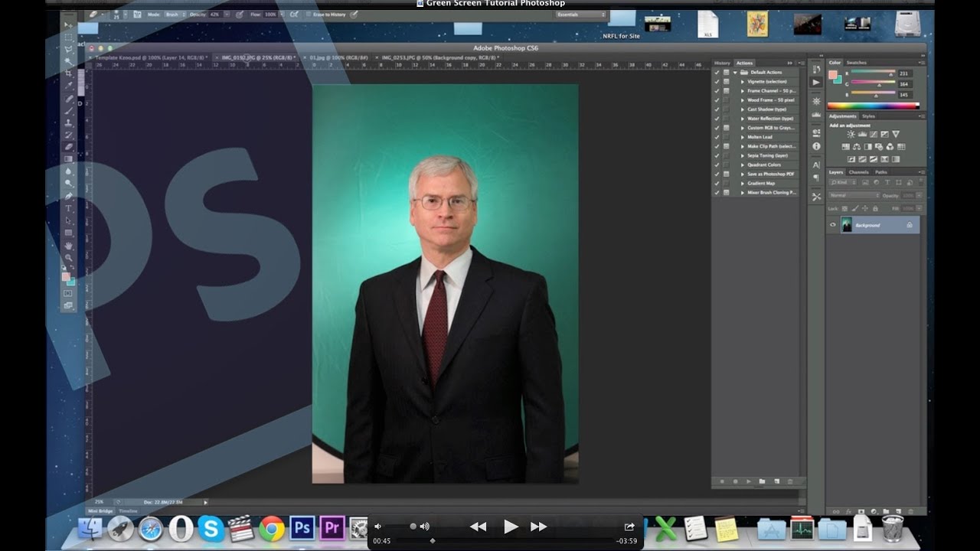Enable Erase to History checkbox
980x551 pixels.
(x=309, y=15)
